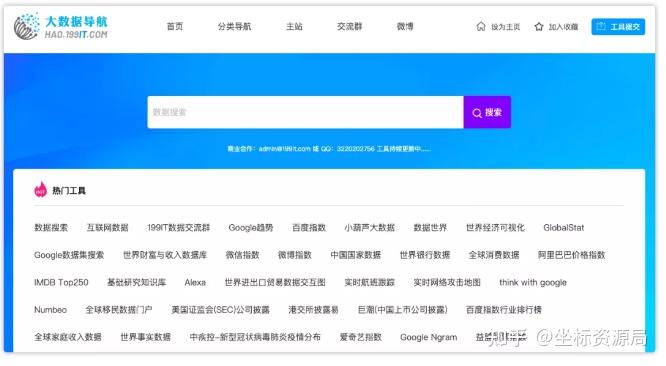Click the blue 工具提交 button
666x366 pixels.
[x=618, y=27]
